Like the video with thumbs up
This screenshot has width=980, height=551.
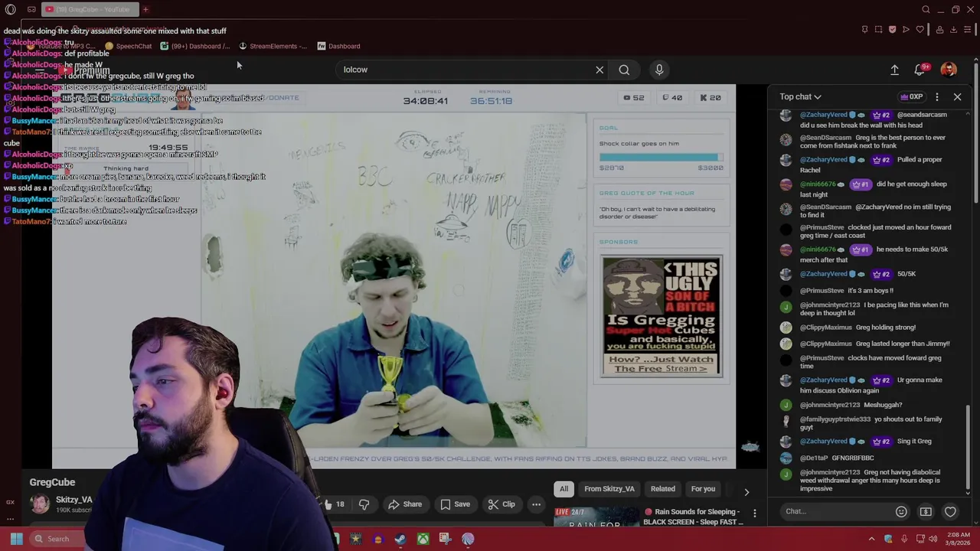[x=334, y=504]
